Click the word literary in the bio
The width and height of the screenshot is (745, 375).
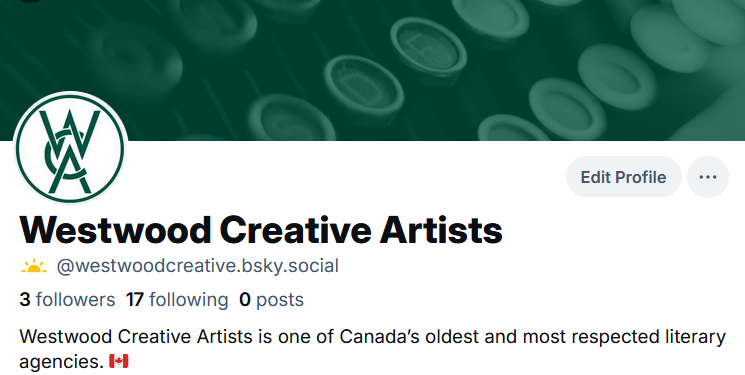(x=695, y=337)
